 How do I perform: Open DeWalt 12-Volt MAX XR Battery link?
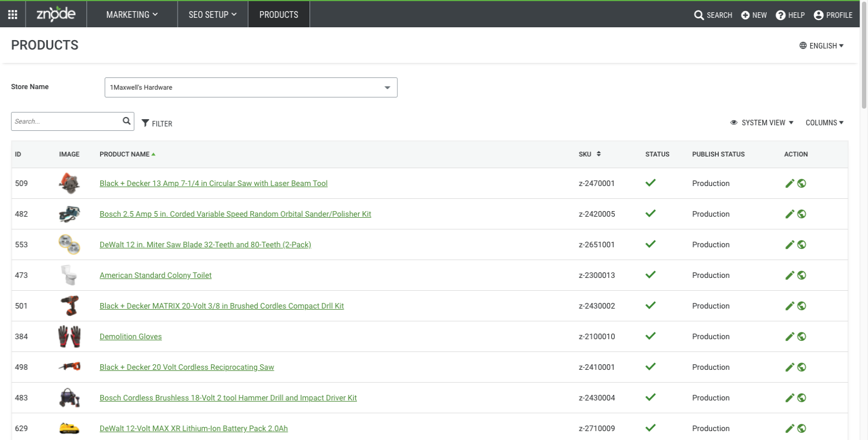click(194, 428)
